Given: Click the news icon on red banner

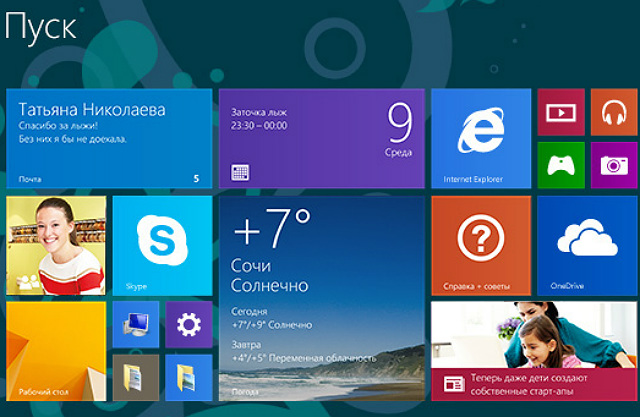Looking at the screenshot, I should coord(454,384).
